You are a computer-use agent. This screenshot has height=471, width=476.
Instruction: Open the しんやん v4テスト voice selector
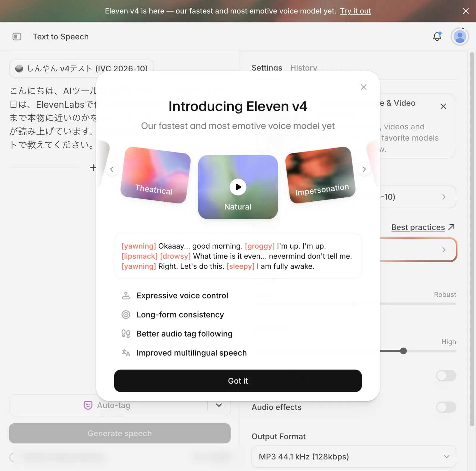pyautogui.click(x=82, y=68)
